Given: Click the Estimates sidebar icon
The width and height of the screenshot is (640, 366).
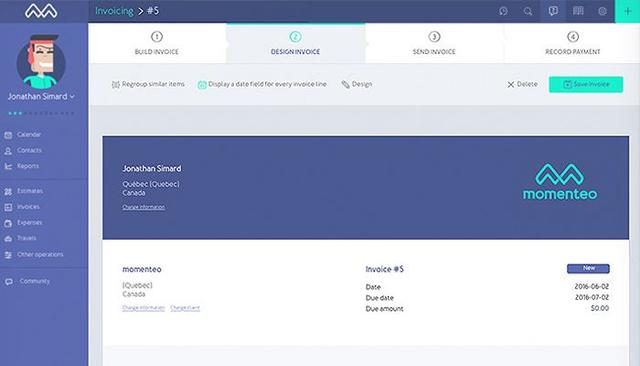Looking at the screenshot, I should coord(8,191).
